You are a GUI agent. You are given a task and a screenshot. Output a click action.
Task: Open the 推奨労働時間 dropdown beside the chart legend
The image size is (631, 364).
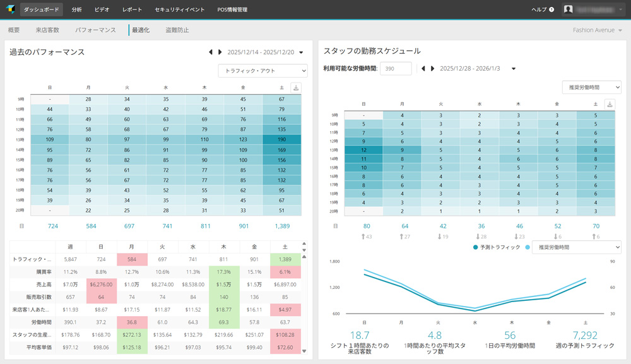tap(577, 247)
